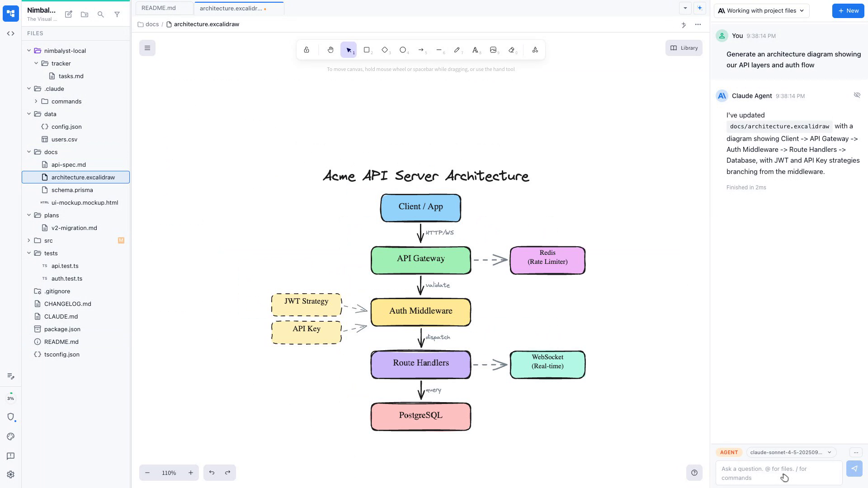Click the Ask a question input
The height and width of the screenshot is (488, 868).
778,473
